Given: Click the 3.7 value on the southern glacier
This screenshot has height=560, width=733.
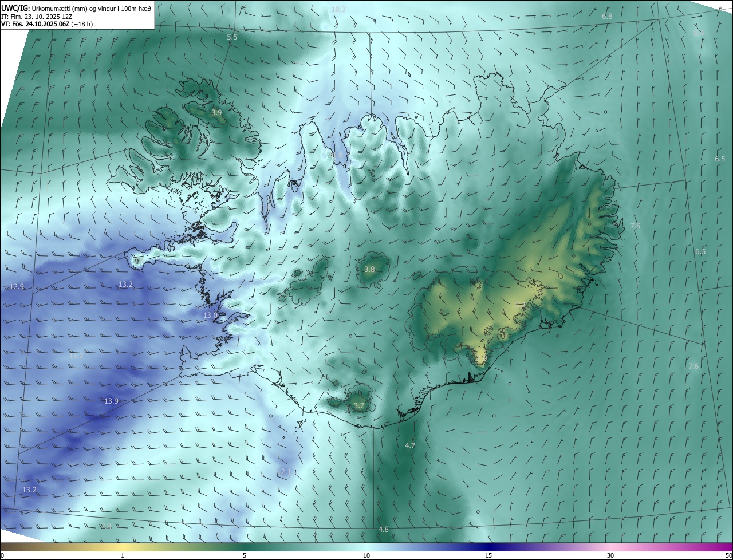Looking at the screenshot, I should (x=358, y=405).
